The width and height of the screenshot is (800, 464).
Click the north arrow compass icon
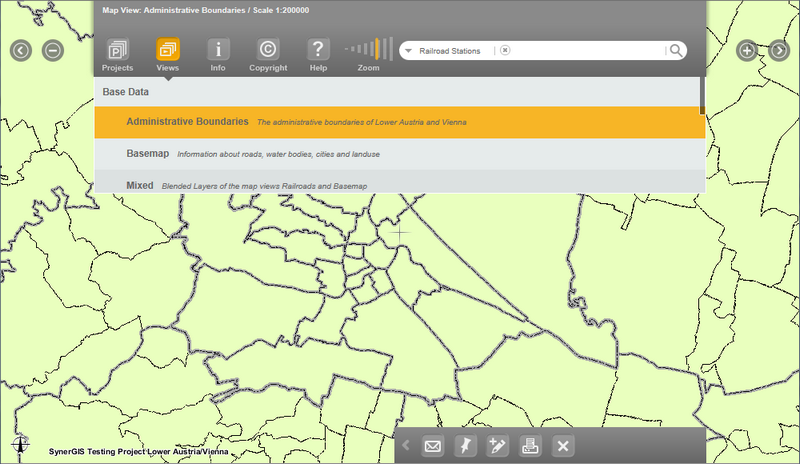(20, 444)
